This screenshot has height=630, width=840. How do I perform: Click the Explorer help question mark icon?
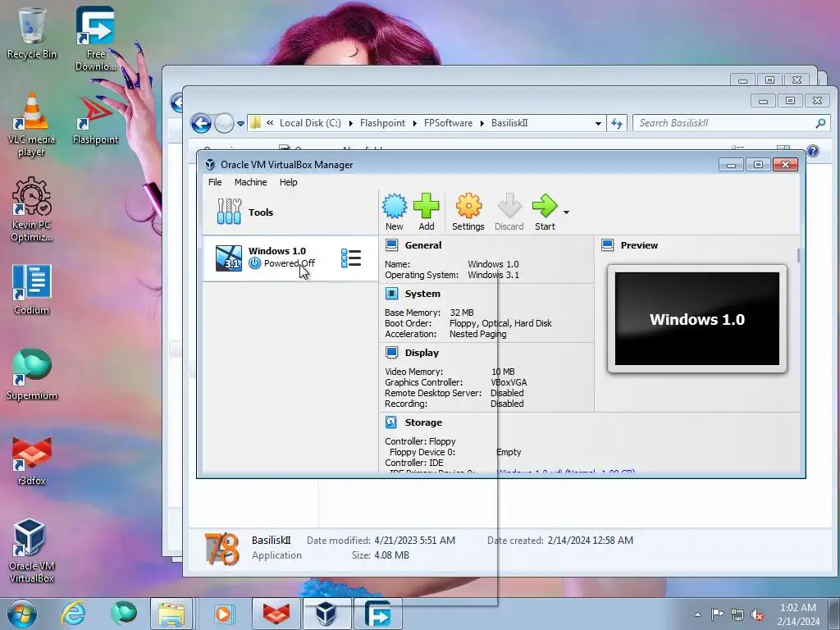pyautogui.click(x=813, y=151)
